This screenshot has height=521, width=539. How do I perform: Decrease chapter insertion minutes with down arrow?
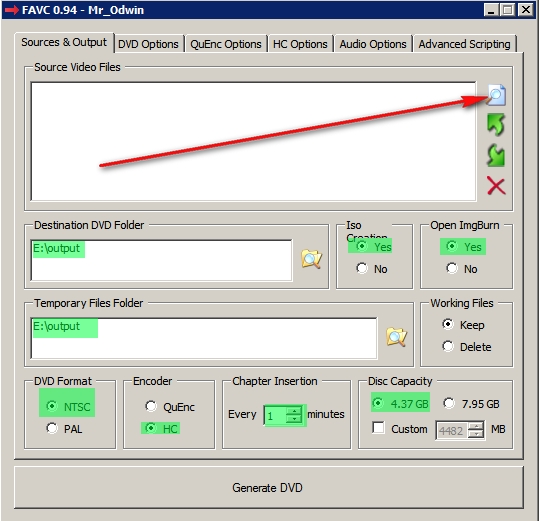coord(294,419)
